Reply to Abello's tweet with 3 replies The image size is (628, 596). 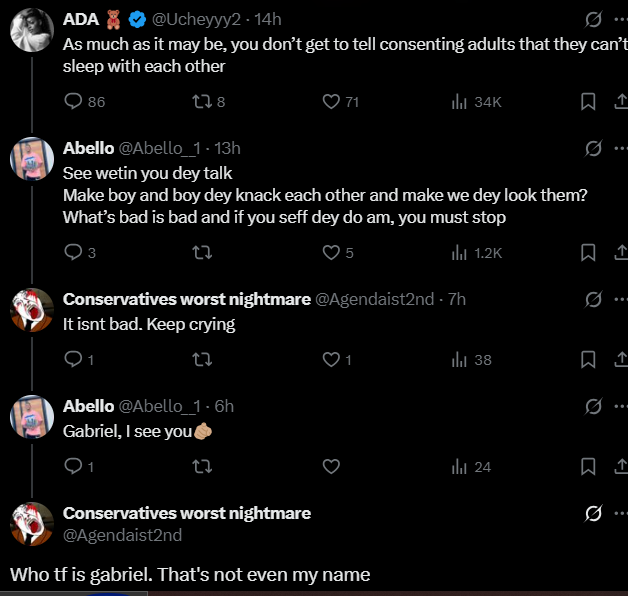[73, 253]
